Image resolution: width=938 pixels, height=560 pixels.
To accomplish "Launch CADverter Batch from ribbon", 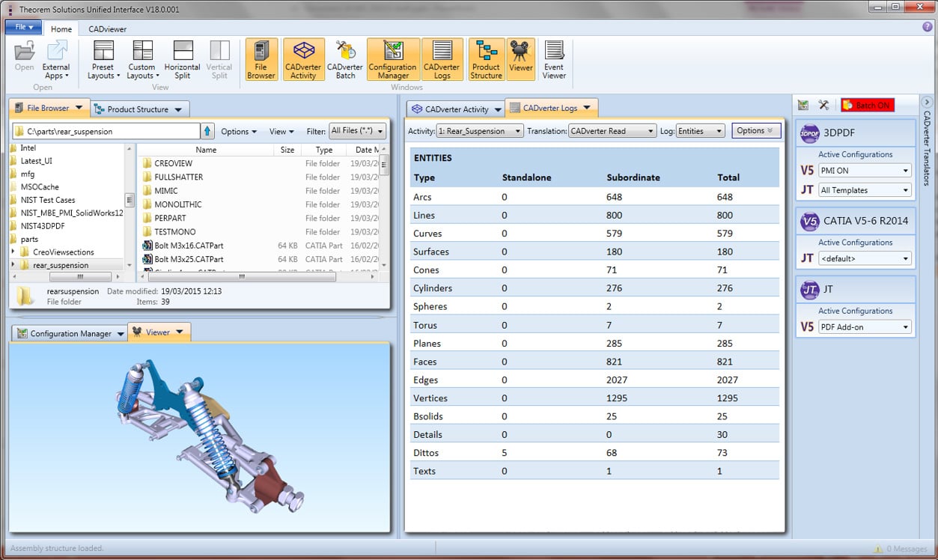I will (345, 60).
